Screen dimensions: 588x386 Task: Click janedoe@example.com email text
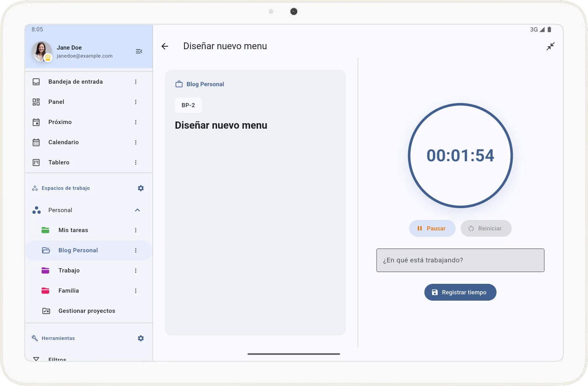tap(84, 56)
